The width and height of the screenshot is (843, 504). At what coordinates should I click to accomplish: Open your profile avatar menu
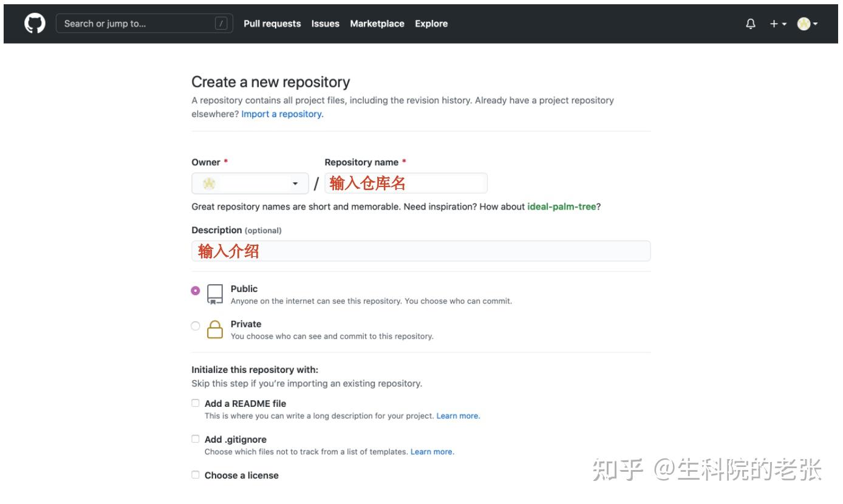coord(803,23)
